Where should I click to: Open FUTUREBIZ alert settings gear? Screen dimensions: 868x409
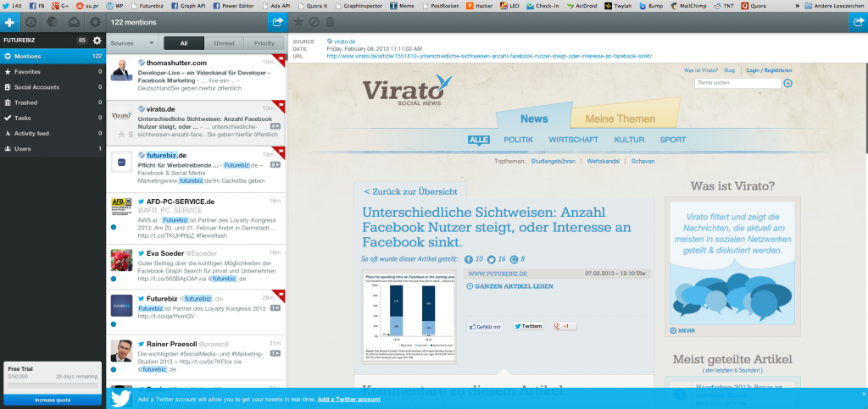click(x=97, y=41)
